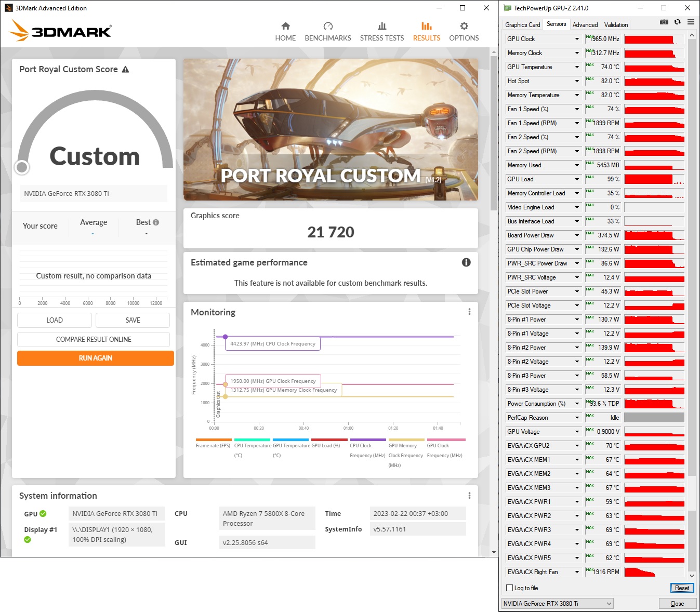Click the 3DMark logo
The width and height of the screenshot is (700, 612).
pyautogui.click(x=61, y=30)
